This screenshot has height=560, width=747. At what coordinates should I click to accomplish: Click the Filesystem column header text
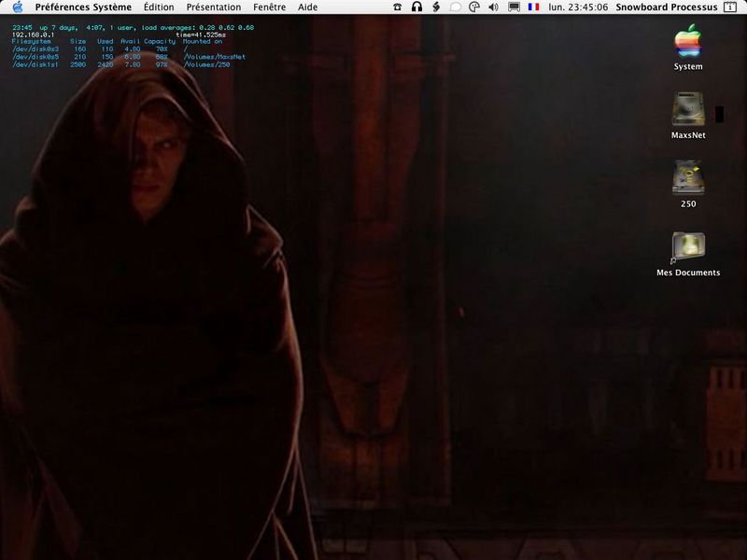tap(31, 41)
